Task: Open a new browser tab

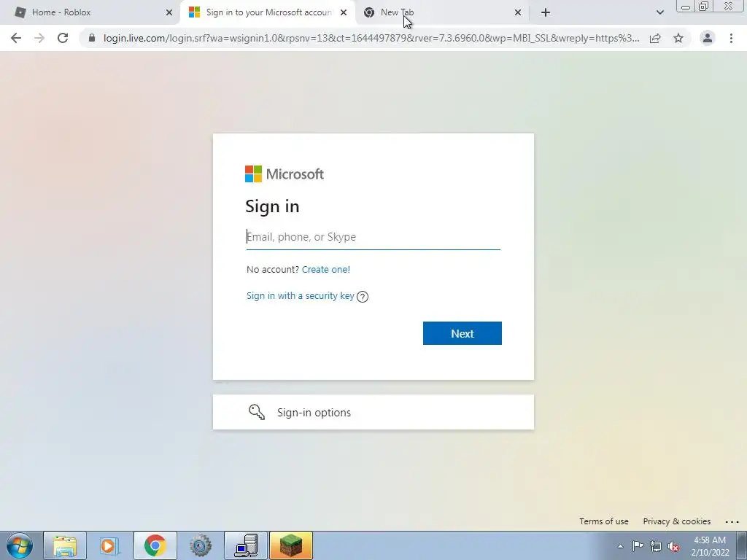Action: click(546, 12)
